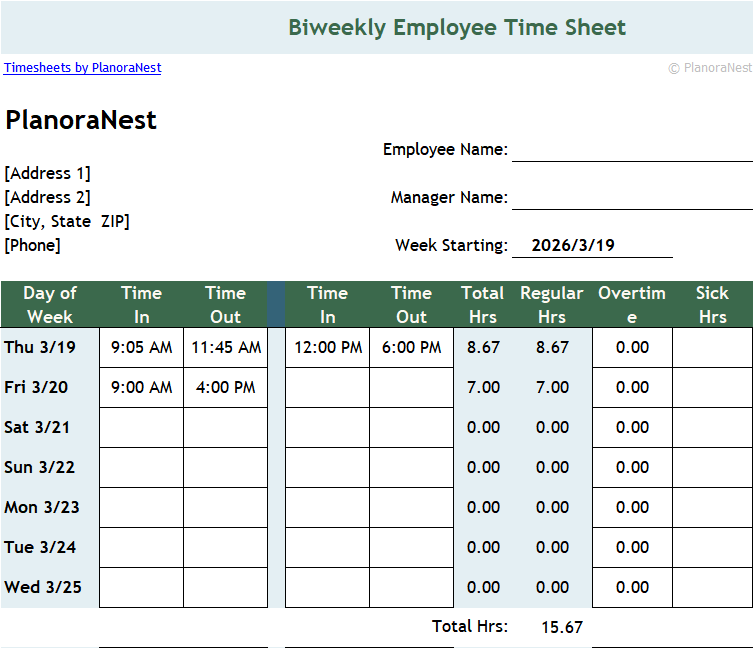Select the 15.67 total hours value

562,627
